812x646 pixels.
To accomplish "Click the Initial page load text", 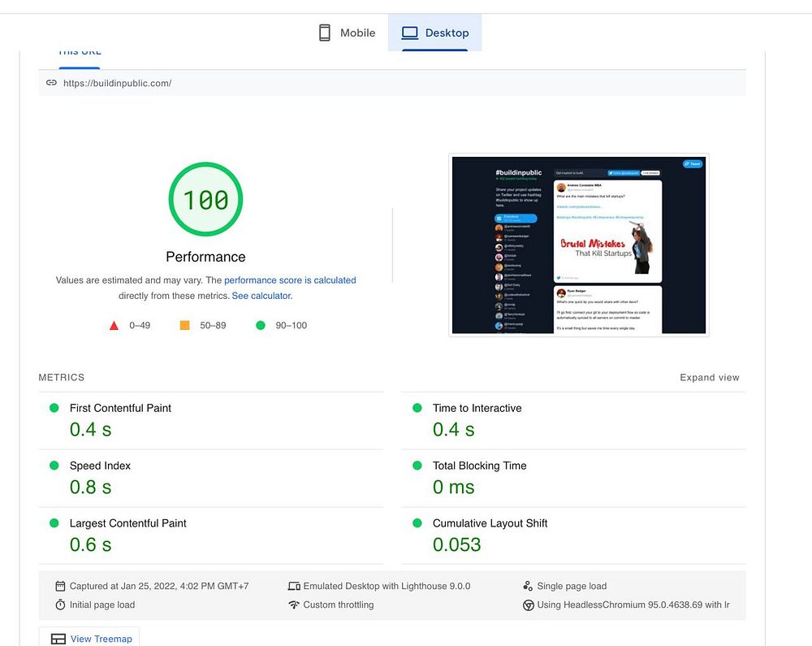I will click(x=102, y=605).
